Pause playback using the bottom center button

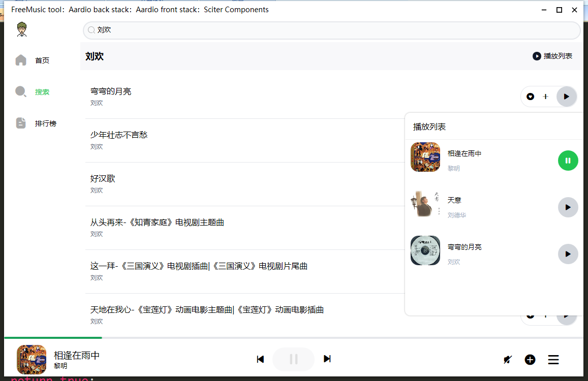293,359
